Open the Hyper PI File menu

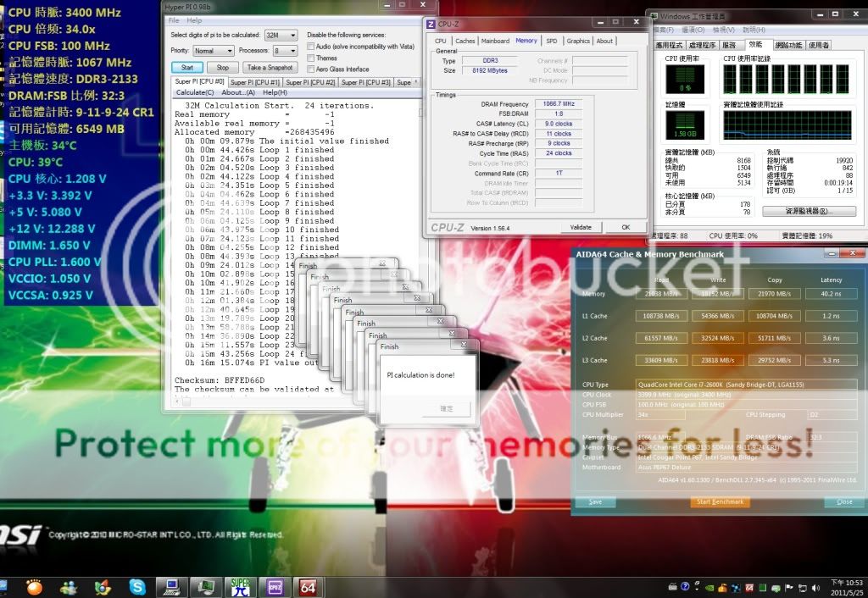(x=174, y=20)
